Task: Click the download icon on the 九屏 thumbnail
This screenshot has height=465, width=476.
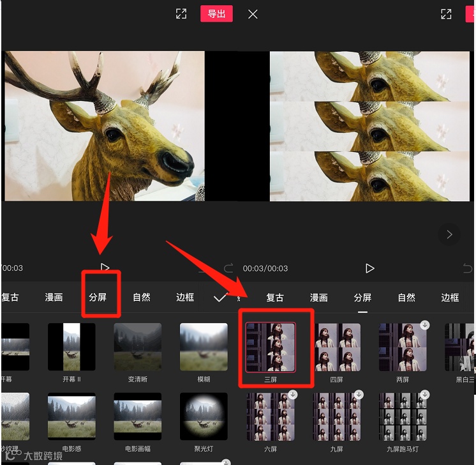Action: pyautogui.click(x=359, y=394)
